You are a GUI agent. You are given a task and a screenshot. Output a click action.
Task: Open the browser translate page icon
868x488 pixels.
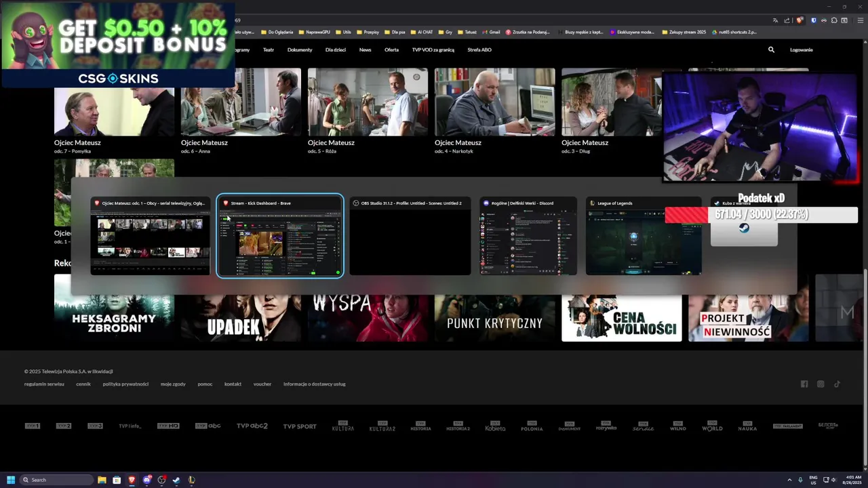(x=775, y=20)
